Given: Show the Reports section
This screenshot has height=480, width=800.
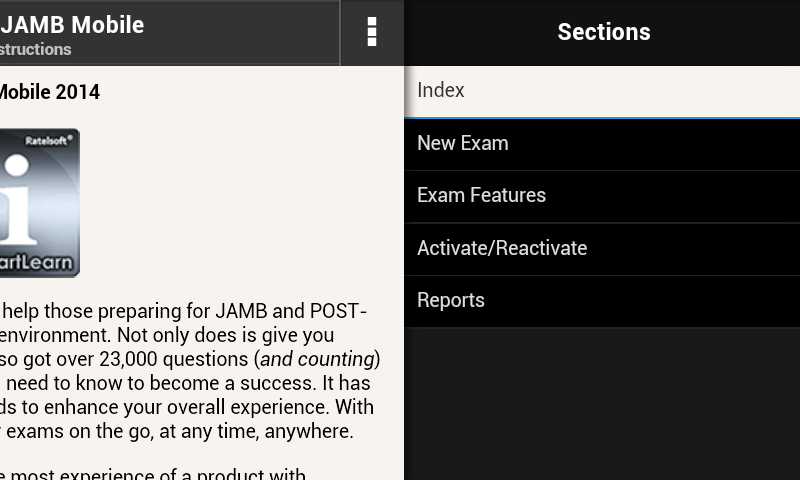Looking at the screenshot, I should [602, 301].
